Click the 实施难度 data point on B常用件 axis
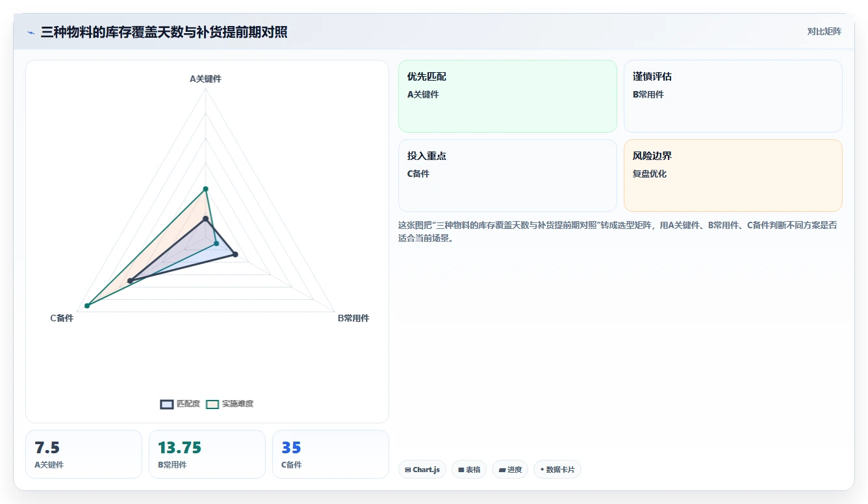Screen dimensions: 868x504 216,244
